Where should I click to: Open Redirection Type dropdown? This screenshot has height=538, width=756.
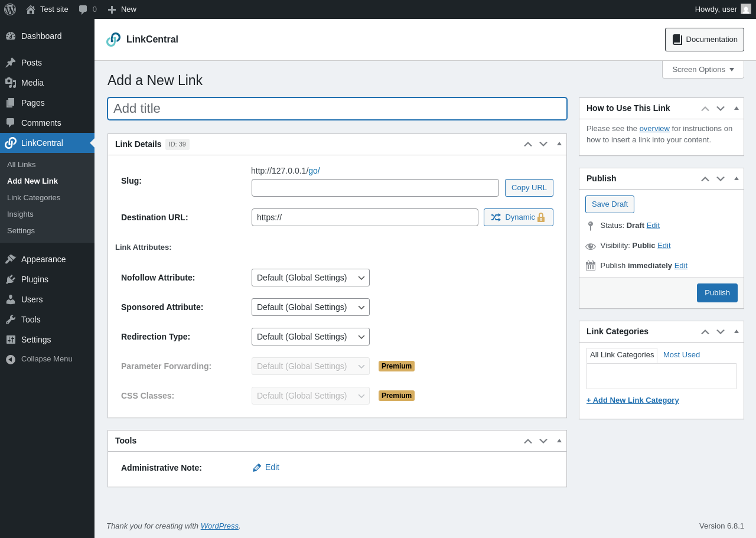click(x=311, y=337)
